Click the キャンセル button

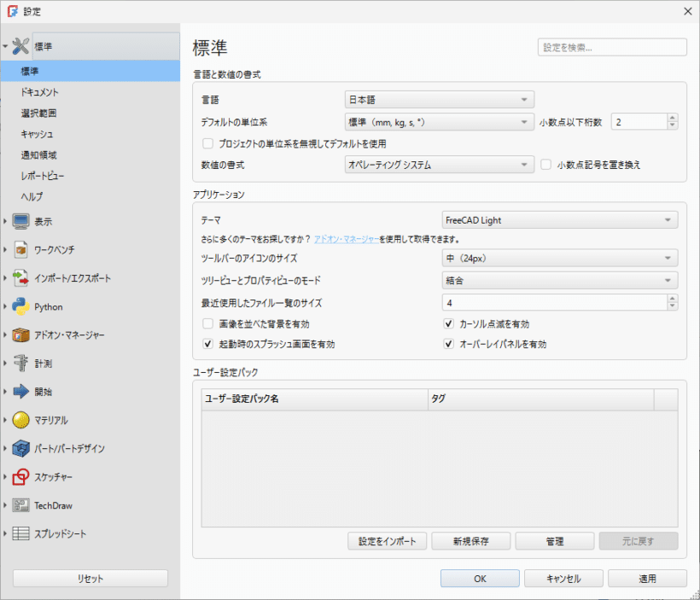tap(563, 579)
